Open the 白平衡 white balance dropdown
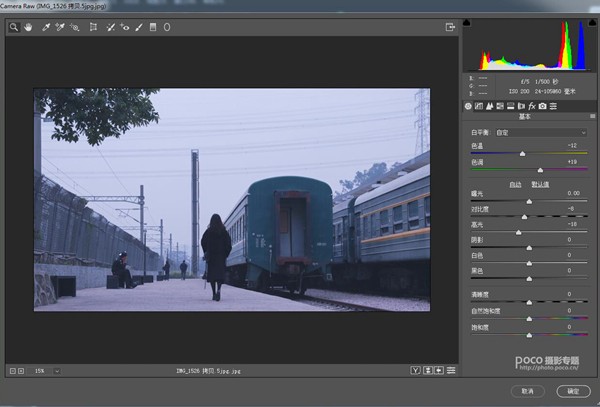Screen dimensions: 600x407 point(541,133)
